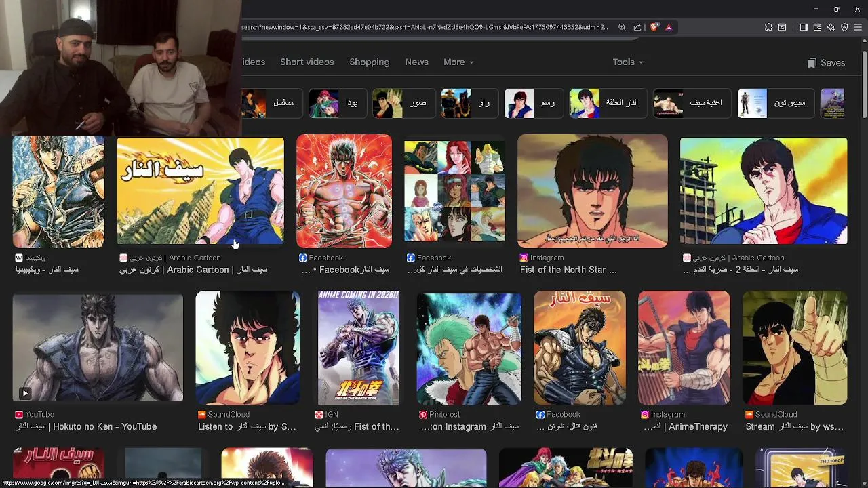The image size is (868, 488).
Task: Click Instagram favicon above AnimeTherapy caption
Action: point(644,414)
